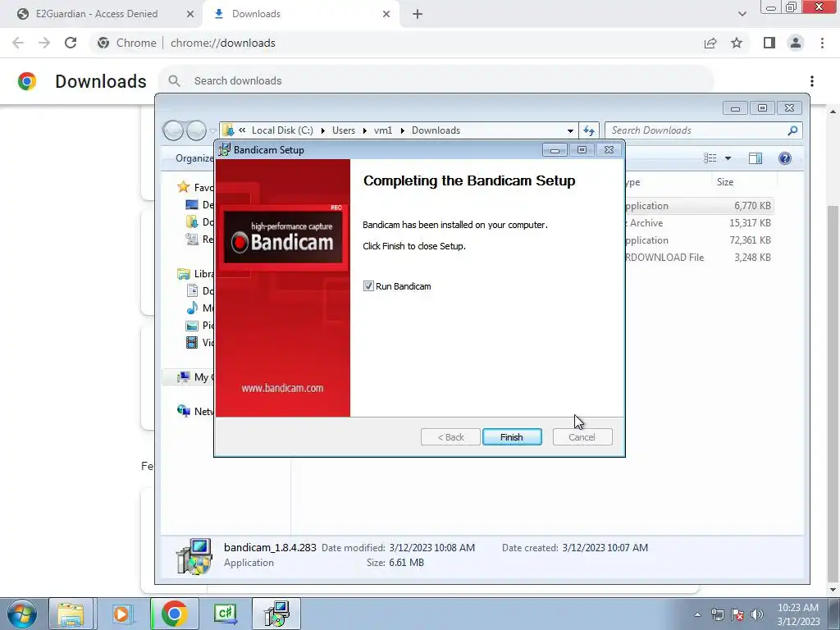Image resolution: width=840 pixels, height=630 pixels.
Task: Switch to Chrome from taskbar
Action: click(x=174, y=614)
